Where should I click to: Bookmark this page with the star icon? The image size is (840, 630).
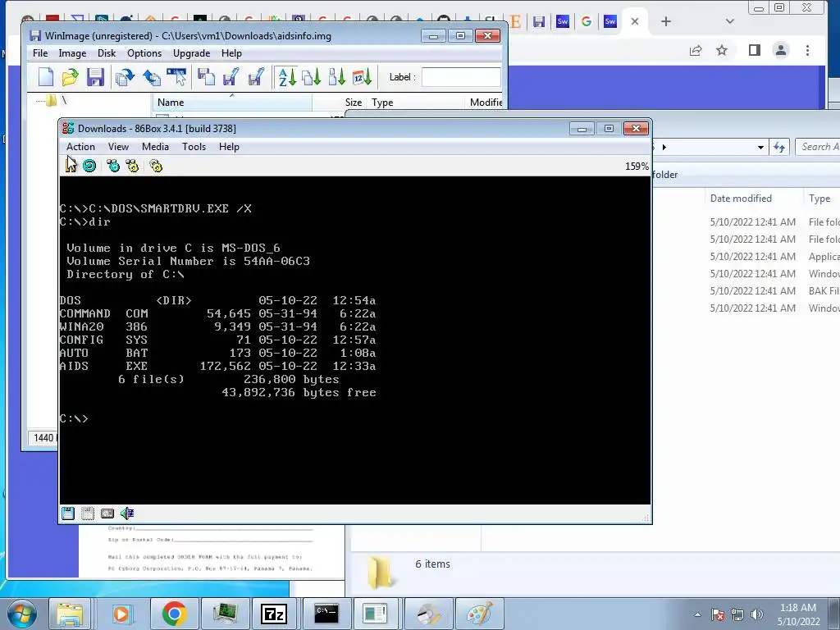click(x=722, y=50)
